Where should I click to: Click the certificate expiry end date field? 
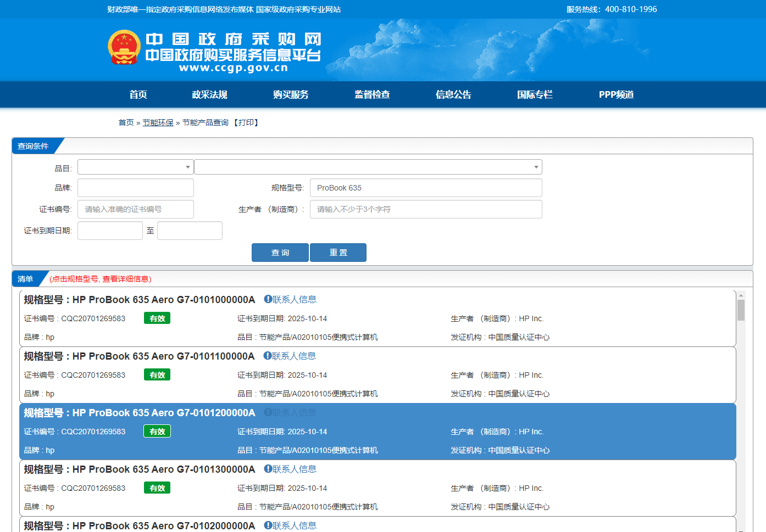coord(190,231)
